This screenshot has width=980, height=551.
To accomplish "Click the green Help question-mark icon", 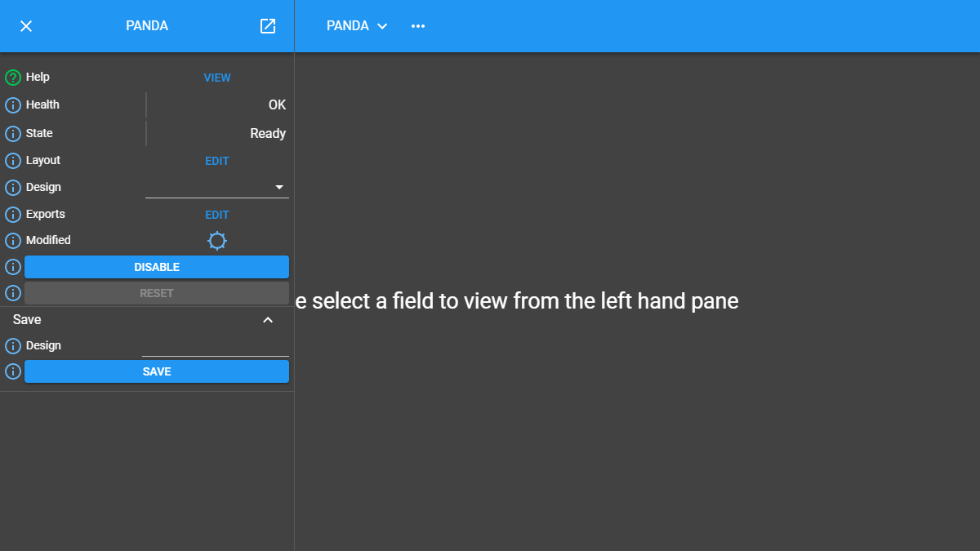I will tap(13, 78).
